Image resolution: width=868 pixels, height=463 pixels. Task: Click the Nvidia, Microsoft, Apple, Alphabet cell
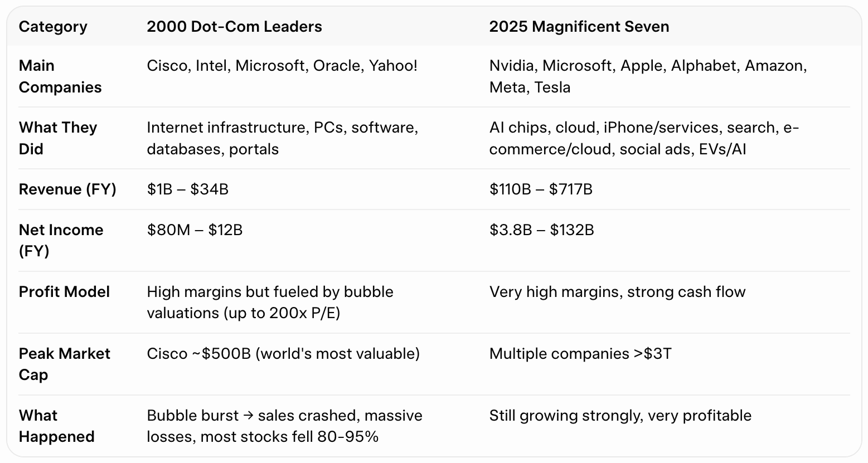648,76
